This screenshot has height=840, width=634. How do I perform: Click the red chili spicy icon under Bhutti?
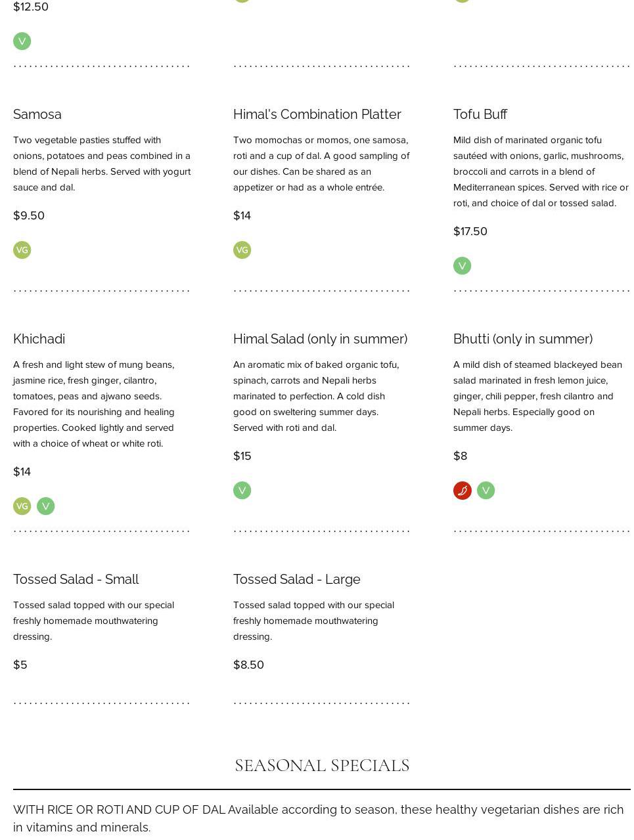(462, 491)
